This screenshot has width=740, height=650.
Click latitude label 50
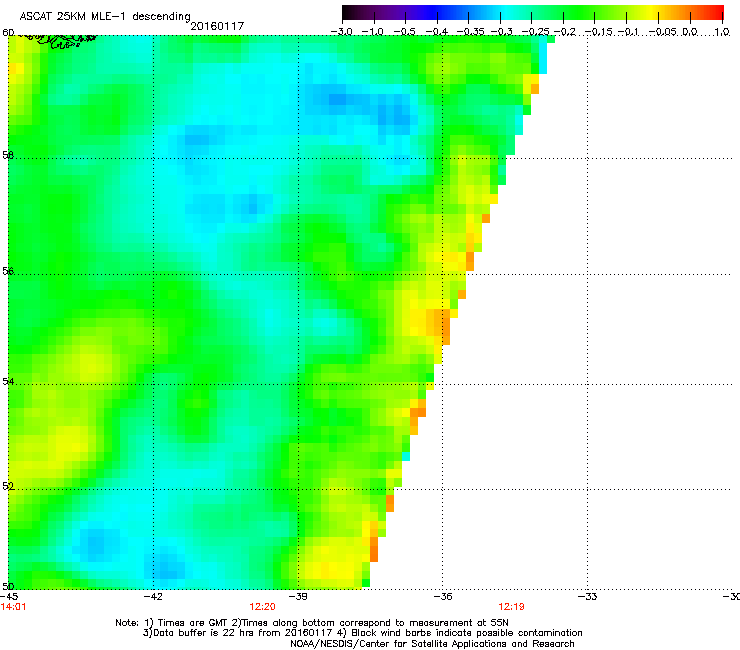[x=8, y=587]
